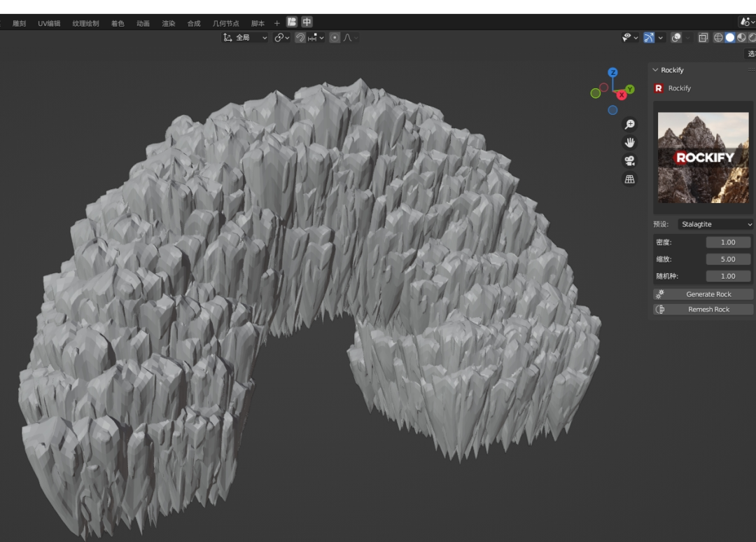Click the Rockify mountain preview thumbnail
756x542 pixels.
(x=703, y=158)
